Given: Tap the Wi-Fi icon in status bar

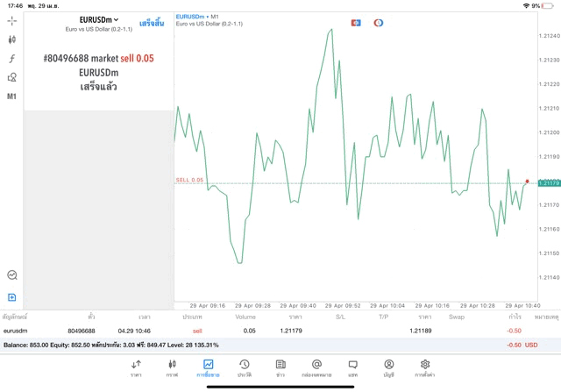Looking at the screenshot, I should (526, 6).
